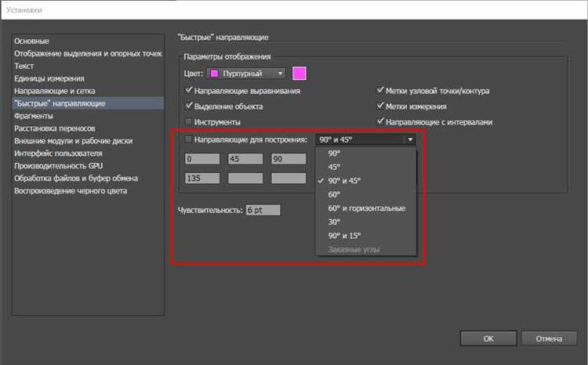Click the angle field containing 90

289,159
